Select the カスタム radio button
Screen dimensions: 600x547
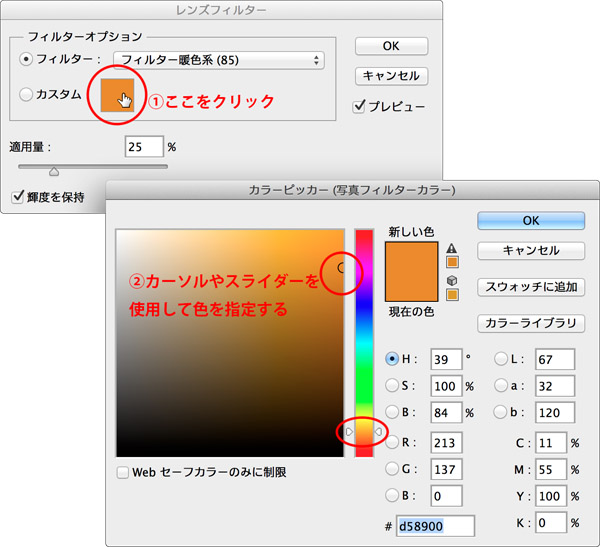tap(27, 94)
